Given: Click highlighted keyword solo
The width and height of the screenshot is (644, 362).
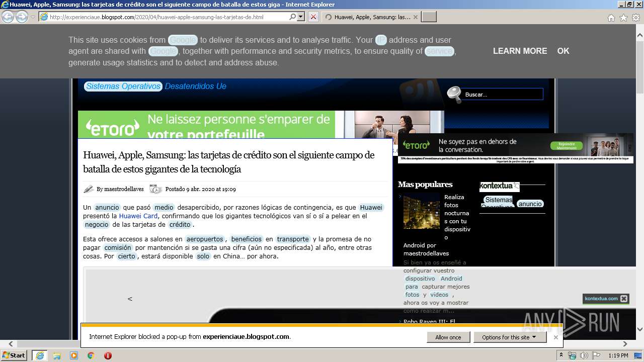Looking at the screenshot, I should pyautogui.click(x=203, y=256).
